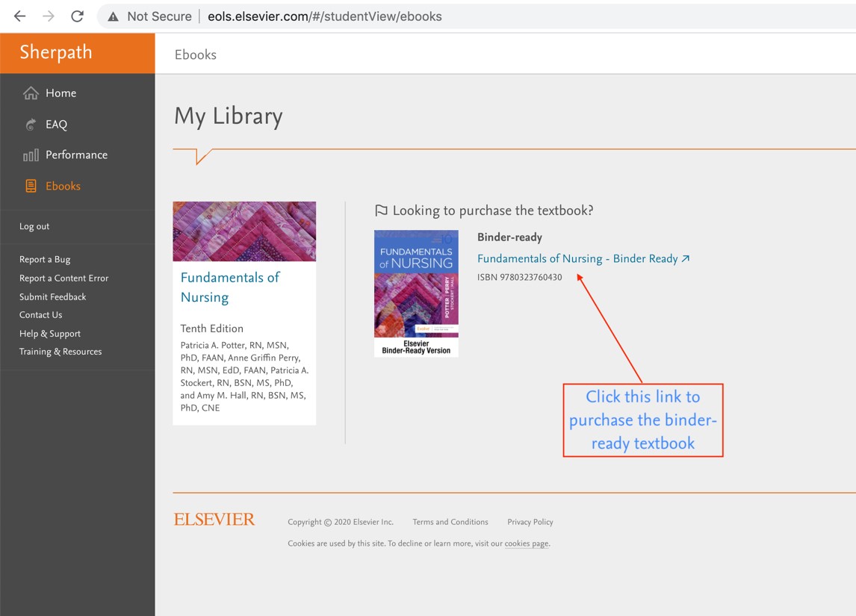Go back using the browser back arrow
The width and height of the screenshot is (856, 616).
19,16
